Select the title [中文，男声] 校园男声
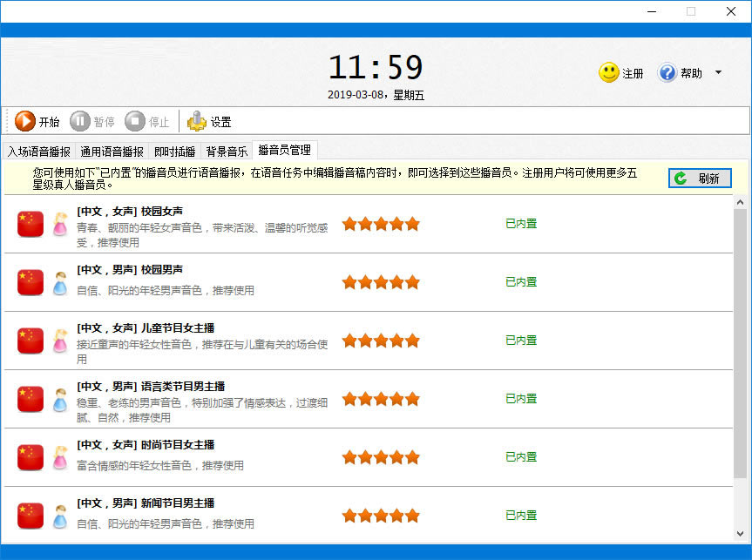 [x=130, y=270]
